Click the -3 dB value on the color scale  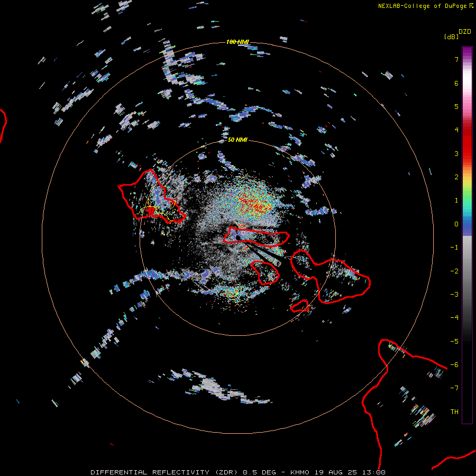[454, 295]
